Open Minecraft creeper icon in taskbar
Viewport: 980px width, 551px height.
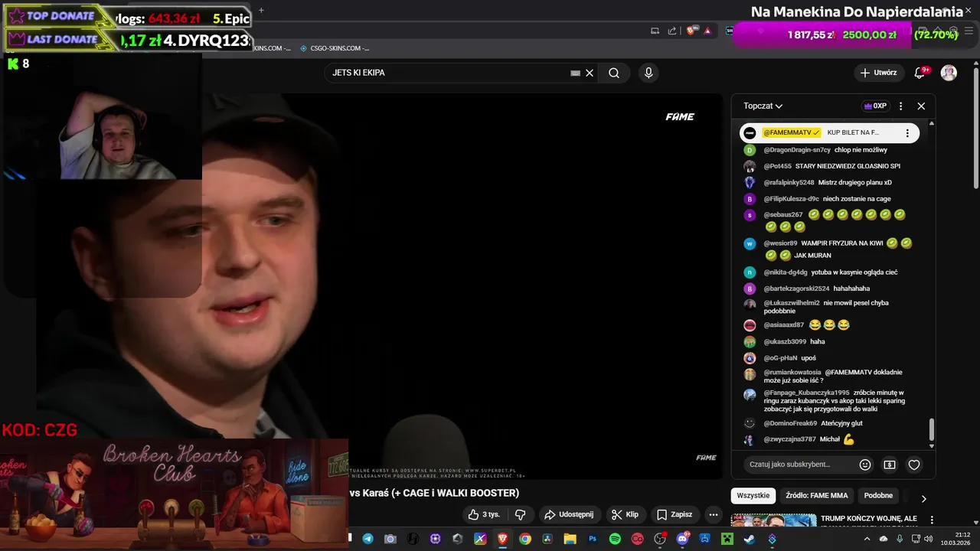(727, 539)
